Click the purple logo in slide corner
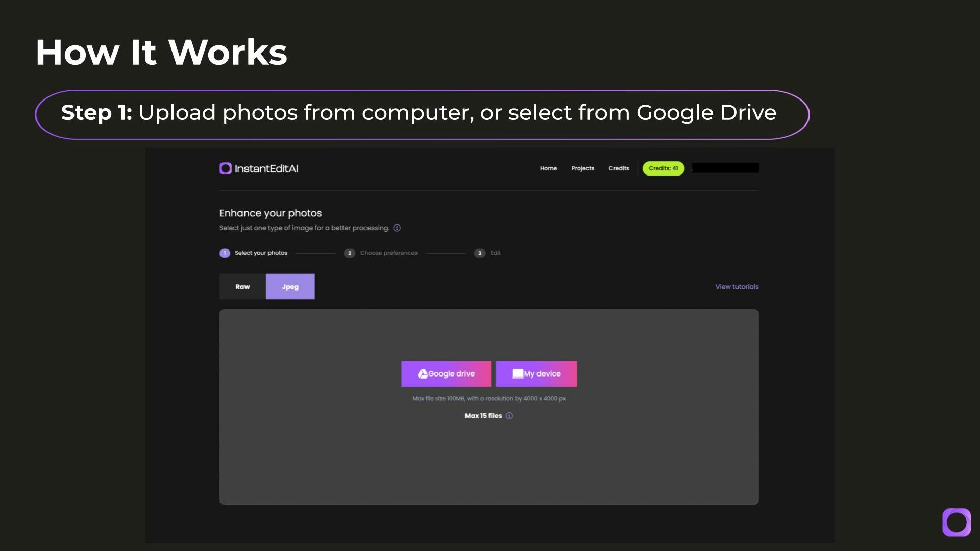The height and width of the screenshot is (551, 980). tap(956, 522)
